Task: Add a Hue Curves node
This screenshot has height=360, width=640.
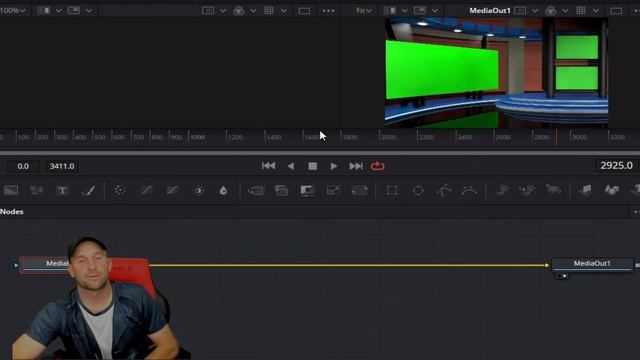Action: [172, 190]
